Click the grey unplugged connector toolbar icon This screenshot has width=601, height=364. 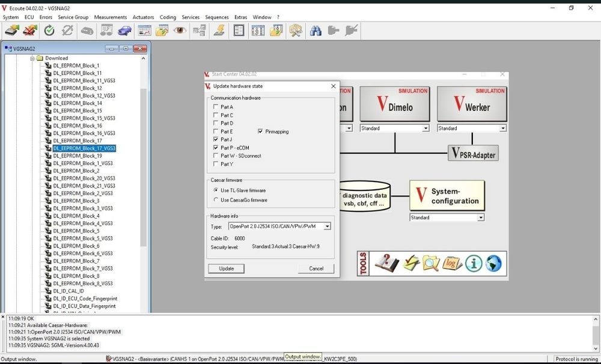point(352,30)
